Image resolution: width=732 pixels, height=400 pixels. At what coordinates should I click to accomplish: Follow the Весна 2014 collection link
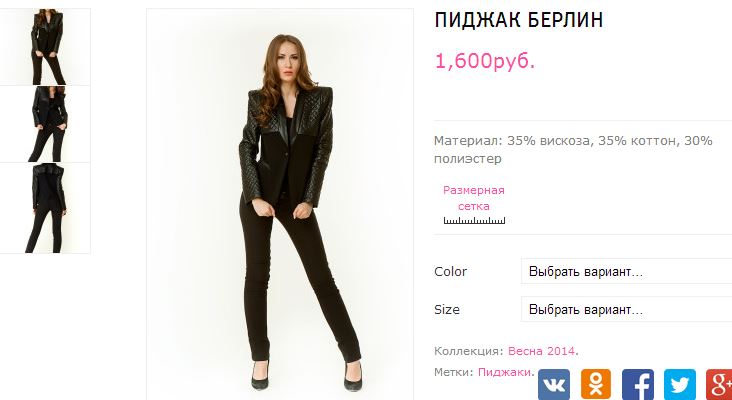point(542,351)
